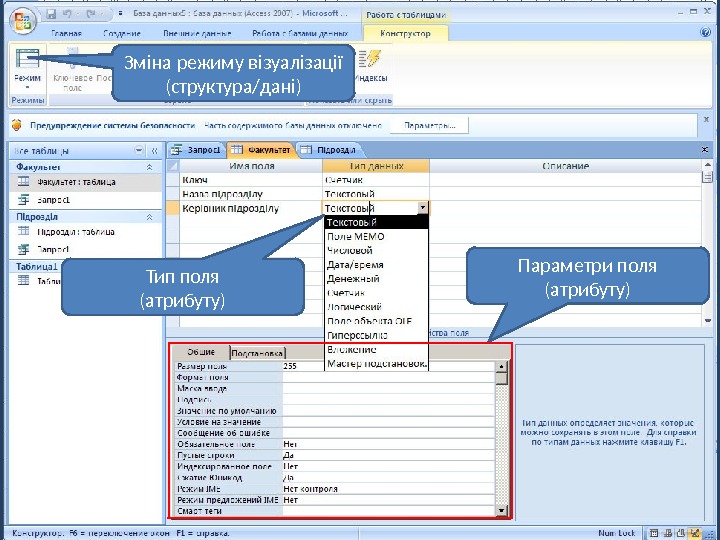This screenshot has width=720, height=540.
Task: Switch to the Підрозділ document tab
Action: click(x=329, y=150)
